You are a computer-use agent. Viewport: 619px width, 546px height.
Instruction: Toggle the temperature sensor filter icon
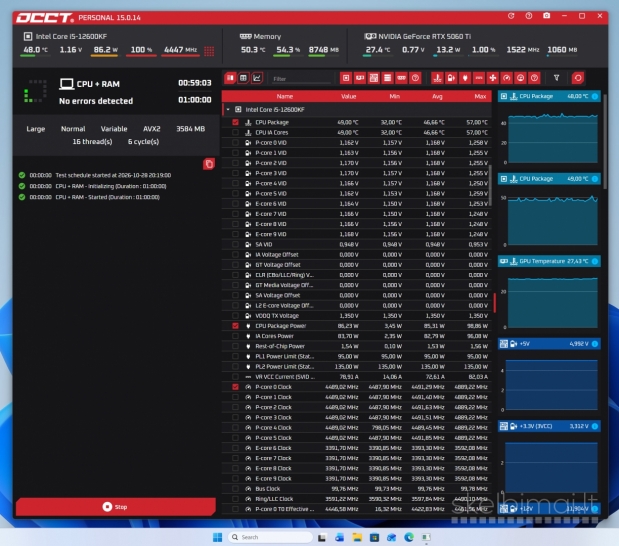(x=437, y=78)
